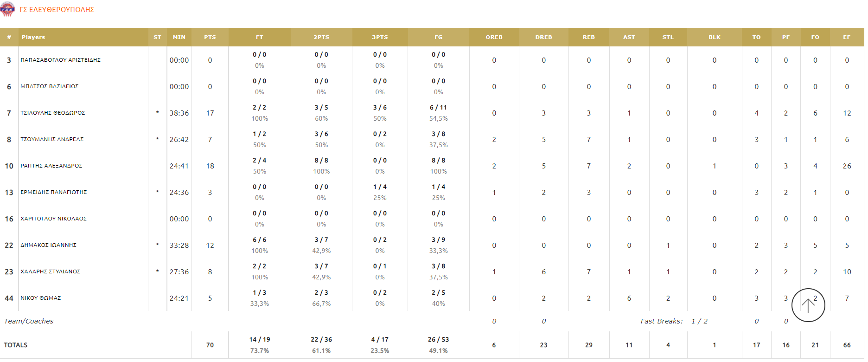Sort table by PTS column header
Image resolution: width=868 pixels, height=362 pixels.
pos(210,37)
